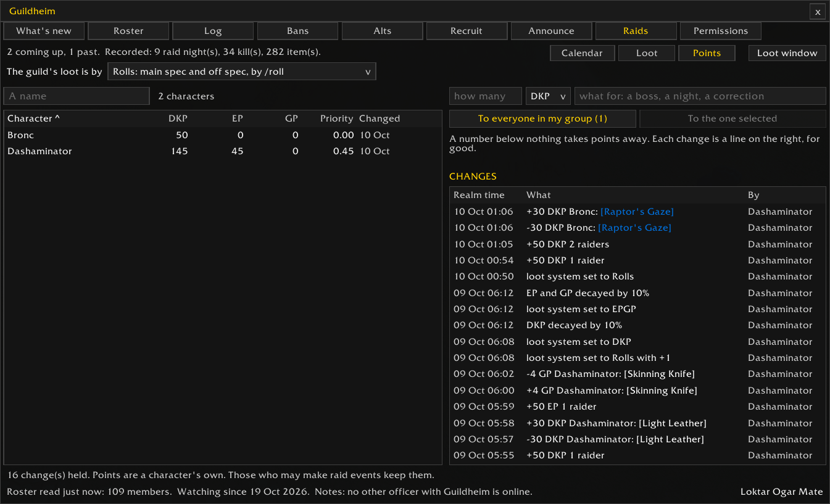Close the Guildheim window
Screen dimensions: 830x504
pyautogui.click(x=817, y=12)
